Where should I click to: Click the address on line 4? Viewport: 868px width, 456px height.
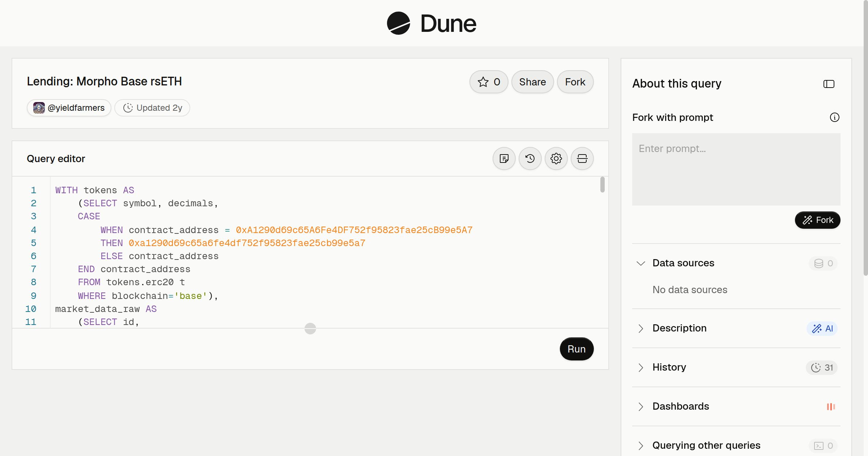(354, 230)
